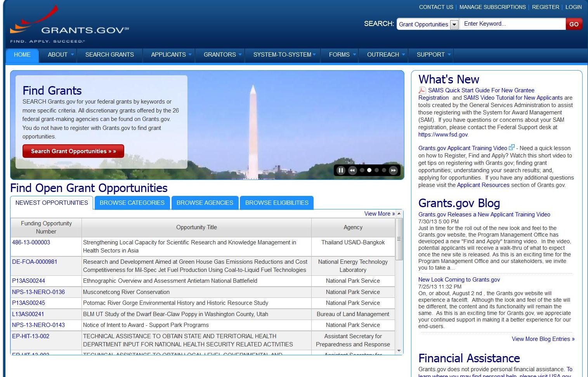Click National Energy Technology Laboratory cell
The image size is (588, 377).
coord(353,266)
